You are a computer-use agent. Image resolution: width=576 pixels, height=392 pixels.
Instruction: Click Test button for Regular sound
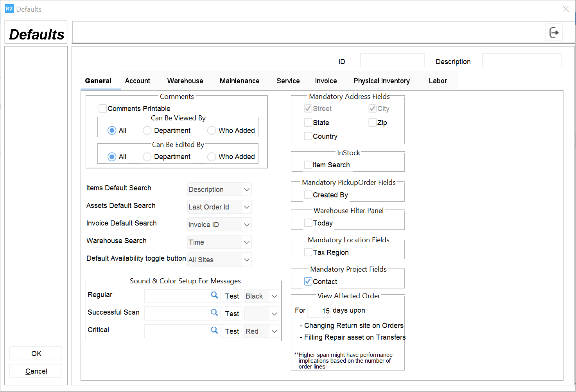pyautogui.click(x=232, y=296)
